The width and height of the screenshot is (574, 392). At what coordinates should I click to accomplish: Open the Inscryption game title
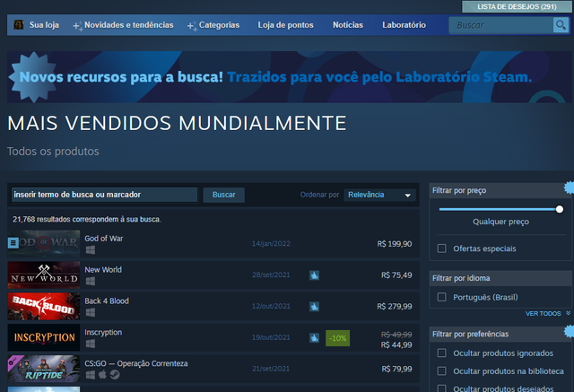click(x=103, y=332)
